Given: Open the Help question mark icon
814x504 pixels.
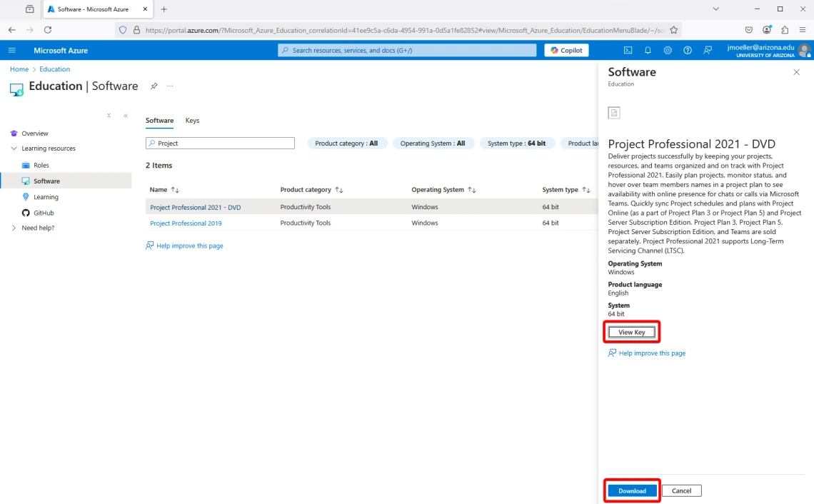Looking at the screenshot, I should 688,51.
